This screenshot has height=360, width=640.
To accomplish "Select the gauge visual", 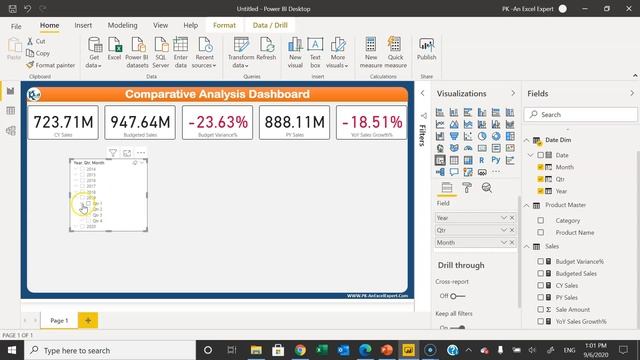I will [x=468, y=148].
